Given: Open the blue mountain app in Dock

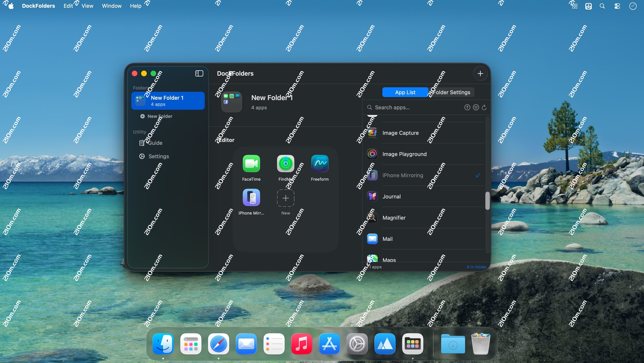Looking at the screenshot, I should point(385,344).
